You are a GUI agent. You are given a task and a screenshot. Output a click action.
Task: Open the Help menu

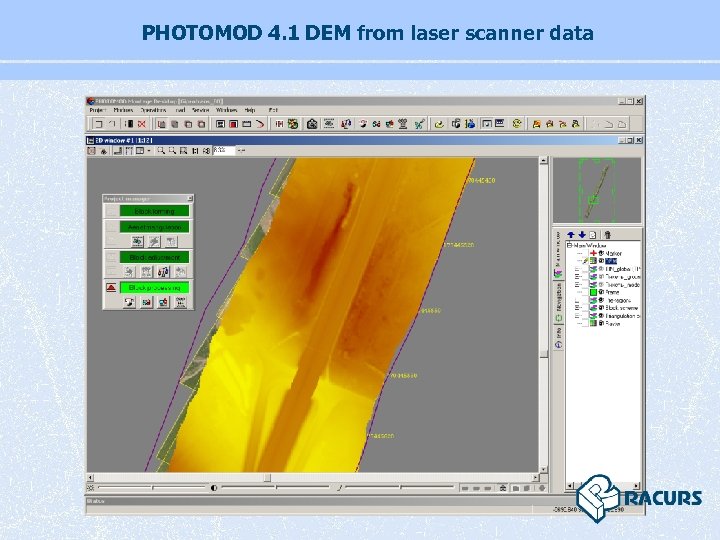point(250,110)
